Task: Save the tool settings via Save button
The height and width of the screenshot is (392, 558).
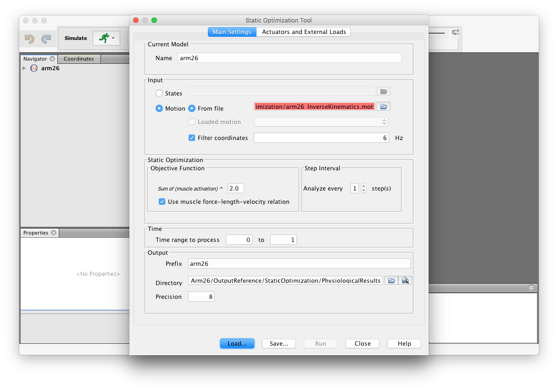Action: coord(279,343)
